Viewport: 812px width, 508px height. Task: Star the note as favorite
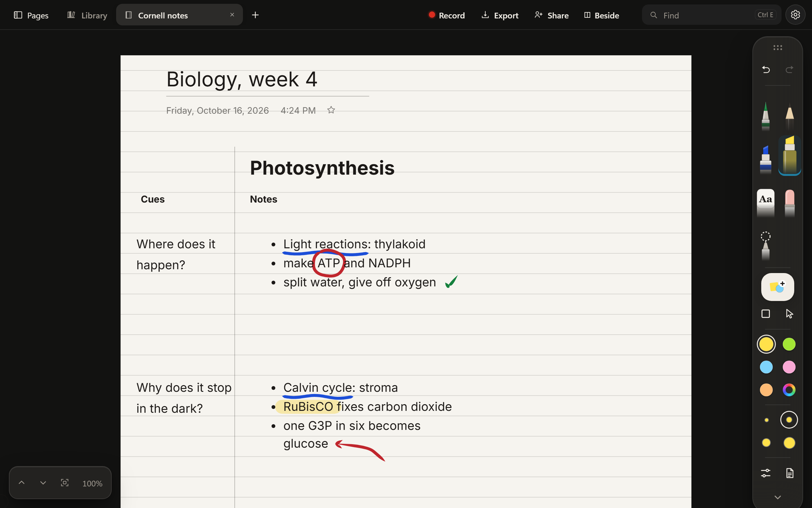tap(331, 110)
